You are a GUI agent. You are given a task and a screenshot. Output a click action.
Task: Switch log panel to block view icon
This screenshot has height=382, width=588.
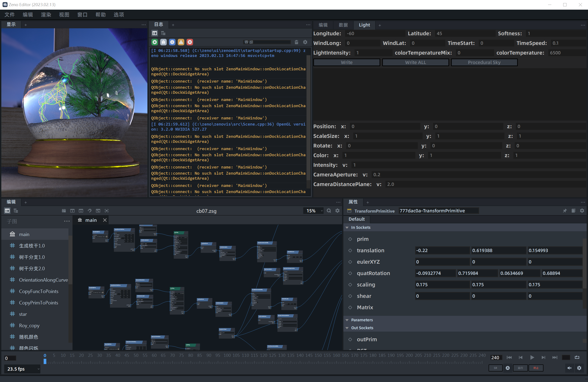(155, 33)
